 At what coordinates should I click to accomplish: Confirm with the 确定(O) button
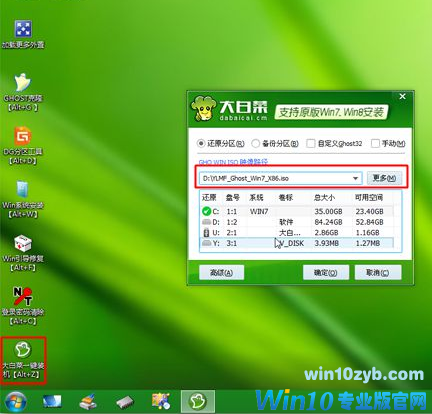pyautogui.click(x=326, y=273)
